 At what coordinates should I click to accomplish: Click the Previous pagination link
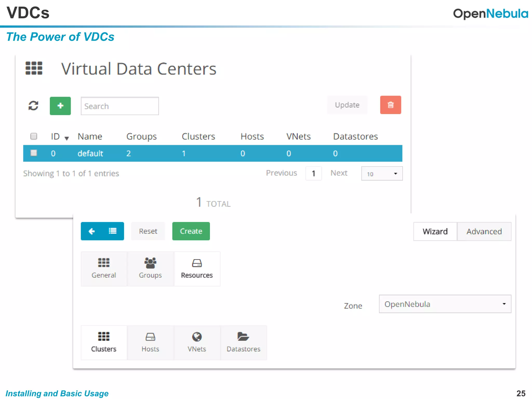pyautogui.click(x=281, y=173)
